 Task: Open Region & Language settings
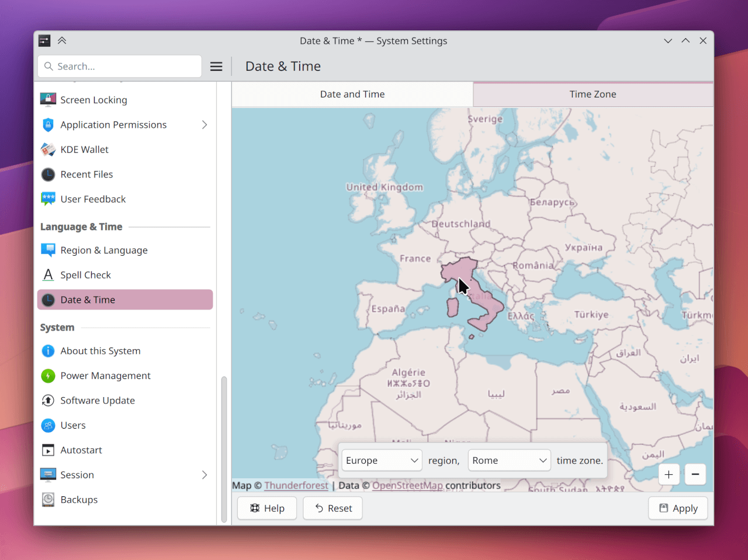pos(103,250)
